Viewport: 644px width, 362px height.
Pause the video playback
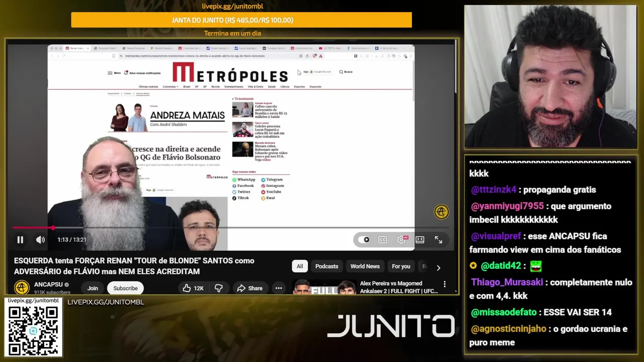[x=20, y=240]
